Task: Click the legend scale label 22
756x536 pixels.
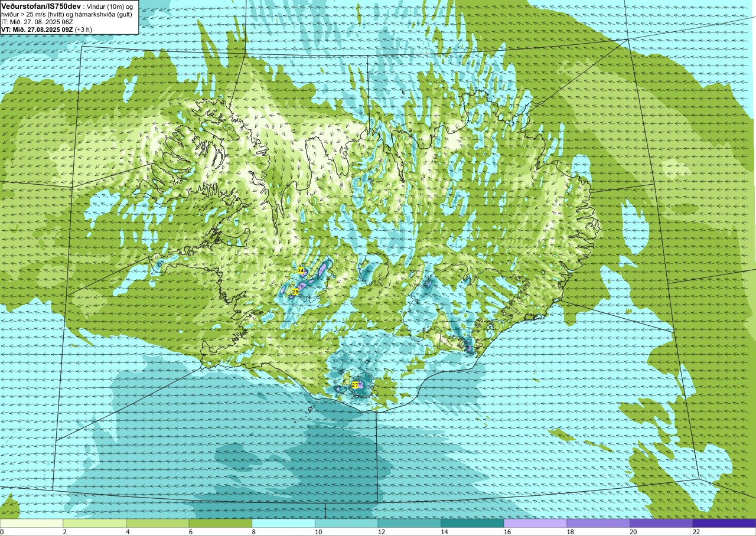Action: 696,532
